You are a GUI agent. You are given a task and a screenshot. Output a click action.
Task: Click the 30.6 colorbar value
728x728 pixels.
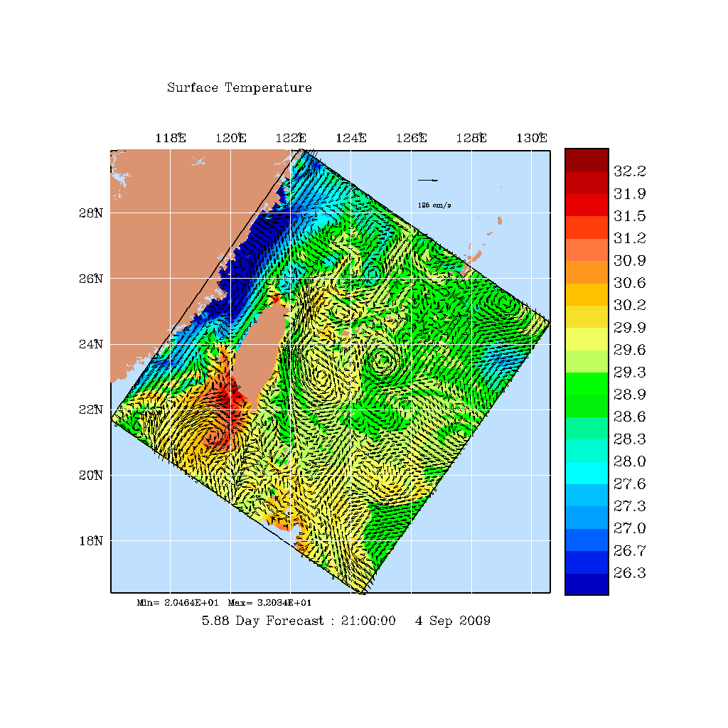[629, 283]
